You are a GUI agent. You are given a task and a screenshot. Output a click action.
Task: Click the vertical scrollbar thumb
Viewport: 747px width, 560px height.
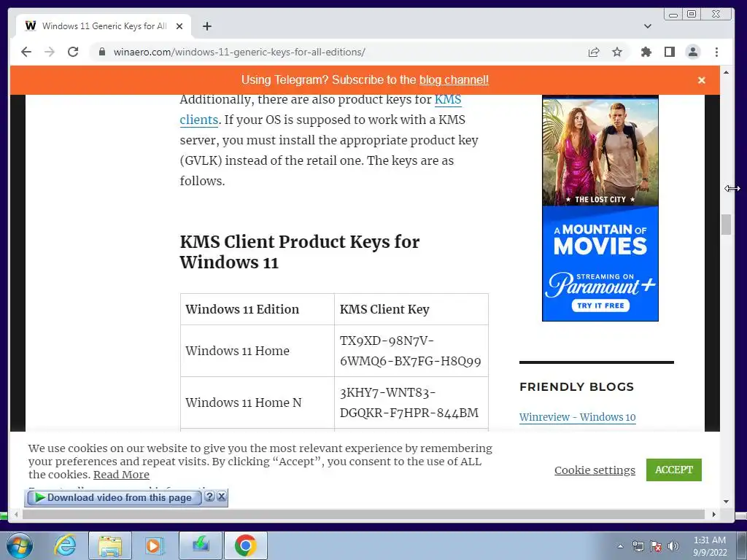coord(726,225)
